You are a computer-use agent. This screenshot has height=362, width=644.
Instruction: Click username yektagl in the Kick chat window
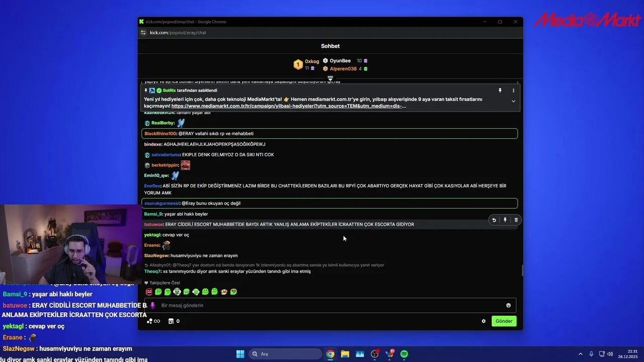[x=152, y=235]
